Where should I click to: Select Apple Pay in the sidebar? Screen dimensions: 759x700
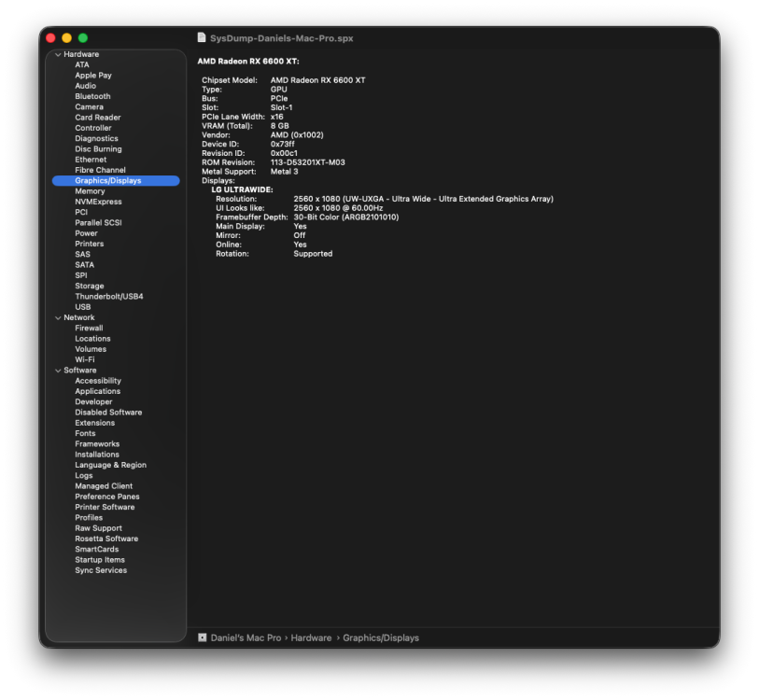[93, 76]
